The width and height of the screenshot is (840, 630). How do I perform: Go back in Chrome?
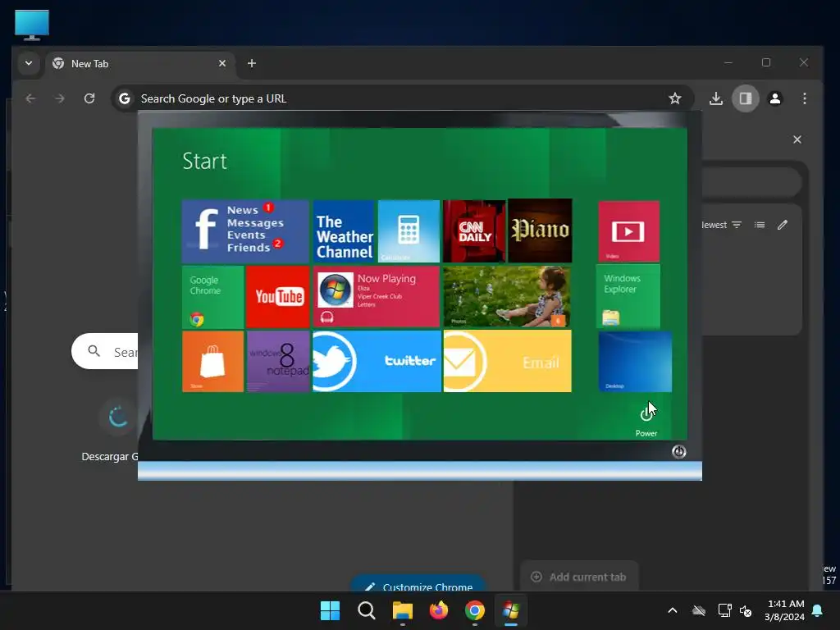[x=30, y=98]
